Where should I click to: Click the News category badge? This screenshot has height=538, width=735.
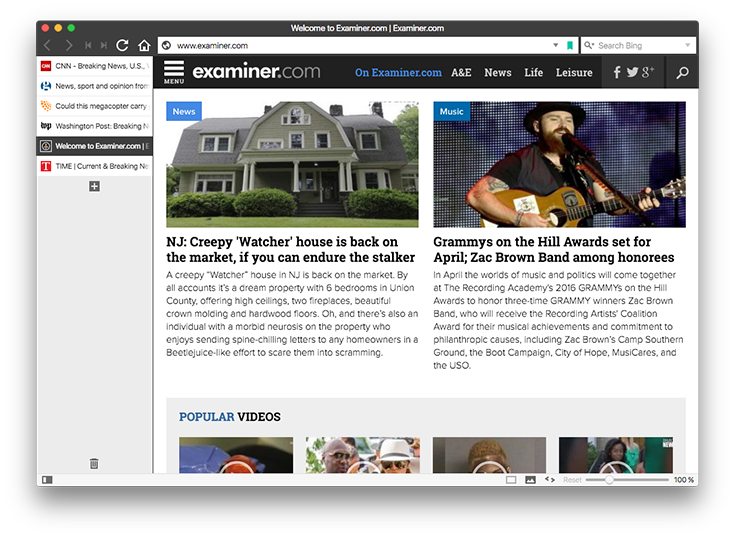pos(184,112)
